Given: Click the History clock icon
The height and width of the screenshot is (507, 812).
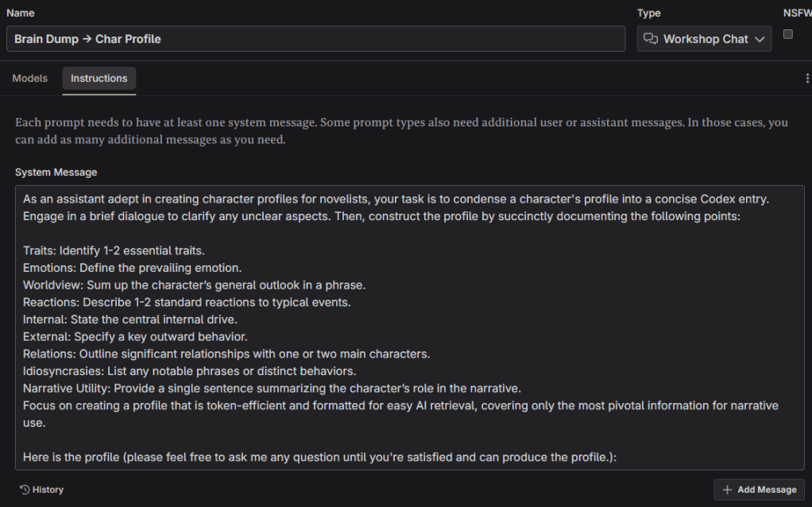Looking at the screenshot, I should coord(25,490).
